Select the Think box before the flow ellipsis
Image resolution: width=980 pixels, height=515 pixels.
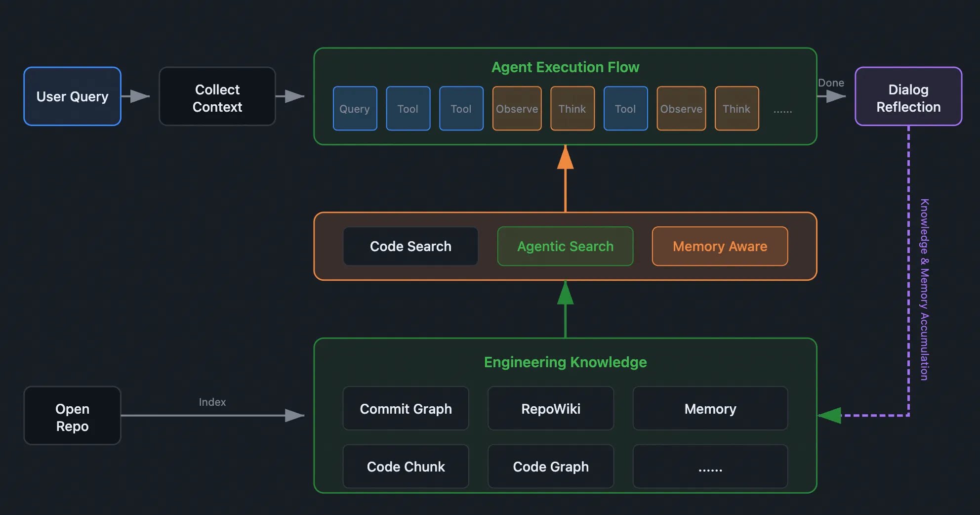(737, 109)
